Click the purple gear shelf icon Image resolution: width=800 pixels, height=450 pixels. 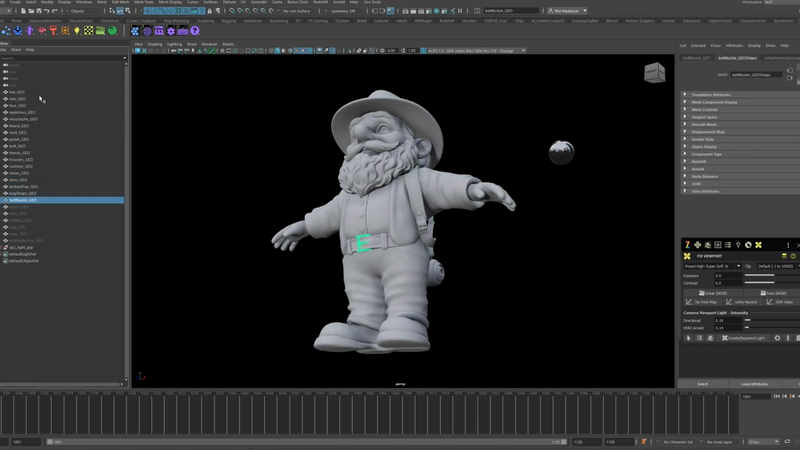[171, 31]
